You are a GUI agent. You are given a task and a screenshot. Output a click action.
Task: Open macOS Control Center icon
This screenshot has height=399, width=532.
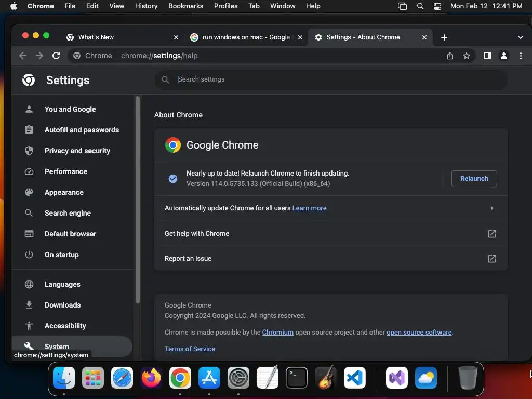point(437,6)
